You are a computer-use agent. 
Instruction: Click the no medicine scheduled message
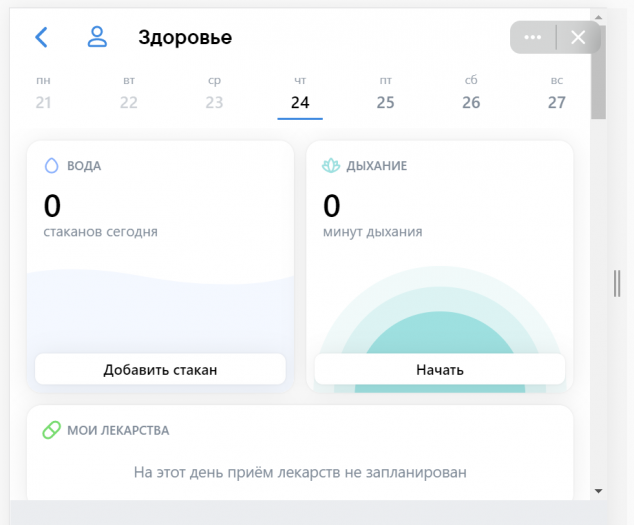click(x=300, y=472)
